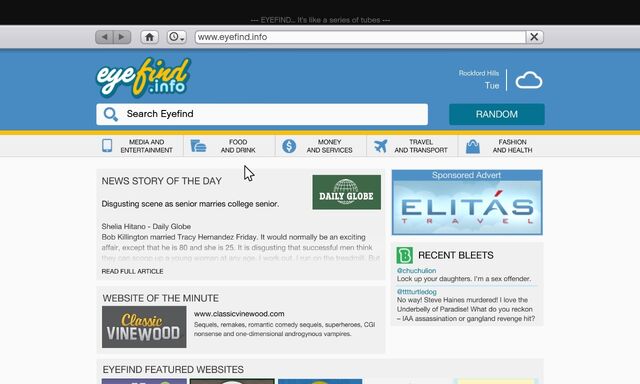Click the NEWS STORY OF THE DAY heading

tap(162, 181)
